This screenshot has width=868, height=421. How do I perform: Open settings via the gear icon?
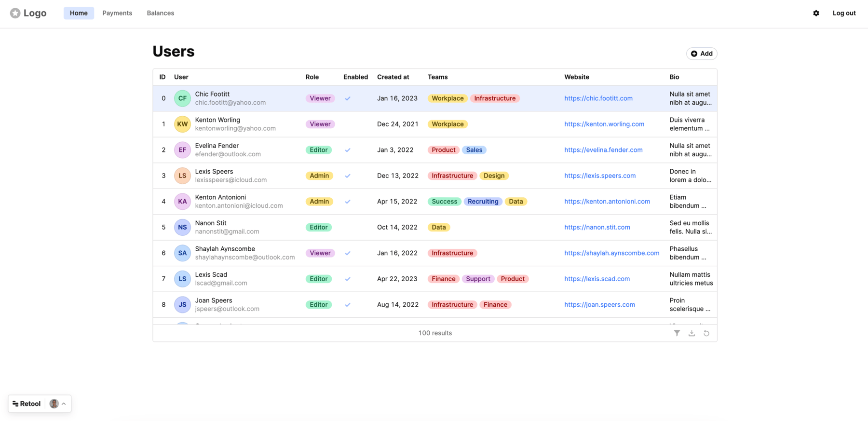click(x=816, y=13)
